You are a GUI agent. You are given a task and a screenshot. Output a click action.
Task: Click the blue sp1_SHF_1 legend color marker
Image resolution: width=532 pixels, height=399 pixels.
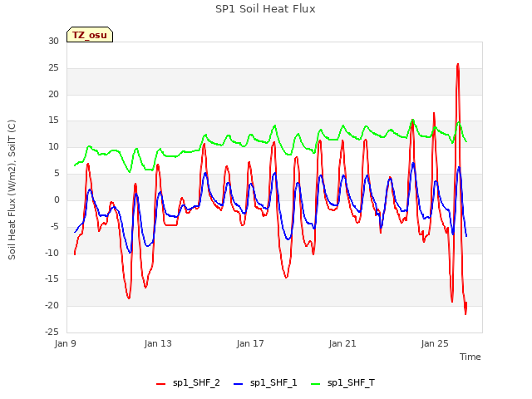(x=239, y=384)
